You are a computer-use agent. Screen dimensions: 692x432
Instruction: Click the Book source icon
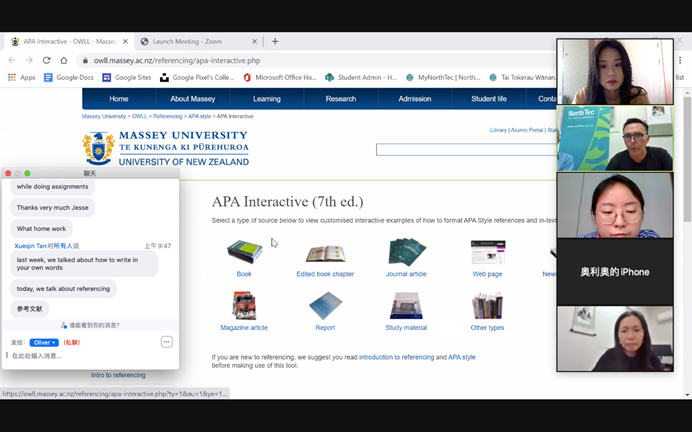[x=244, y=252]
